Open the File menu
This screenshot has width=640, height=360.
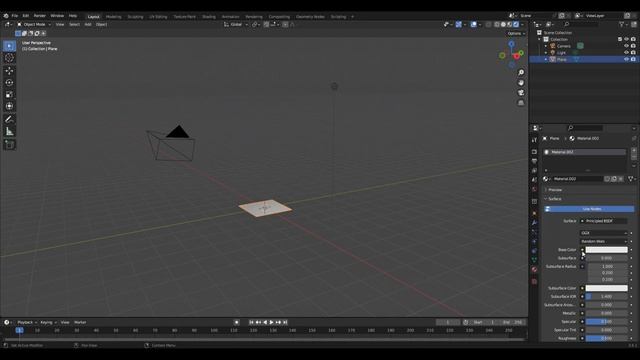pyautogui.click(x=15, y=16)
